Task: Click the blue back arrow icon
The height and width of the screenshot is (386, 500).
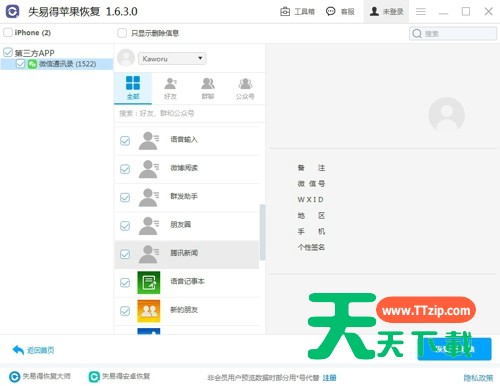Action: pos(18,350)
